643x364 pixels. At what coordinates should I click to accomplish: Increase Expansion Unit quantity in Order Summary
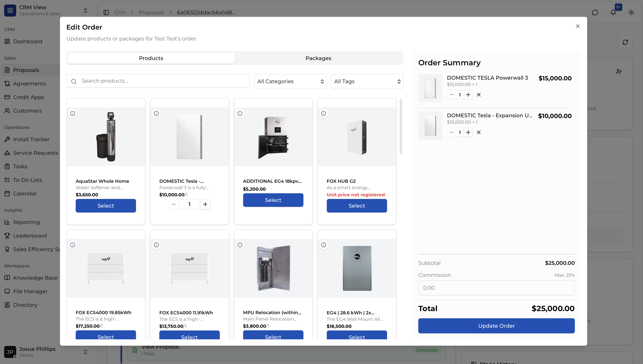pos(468,132)
